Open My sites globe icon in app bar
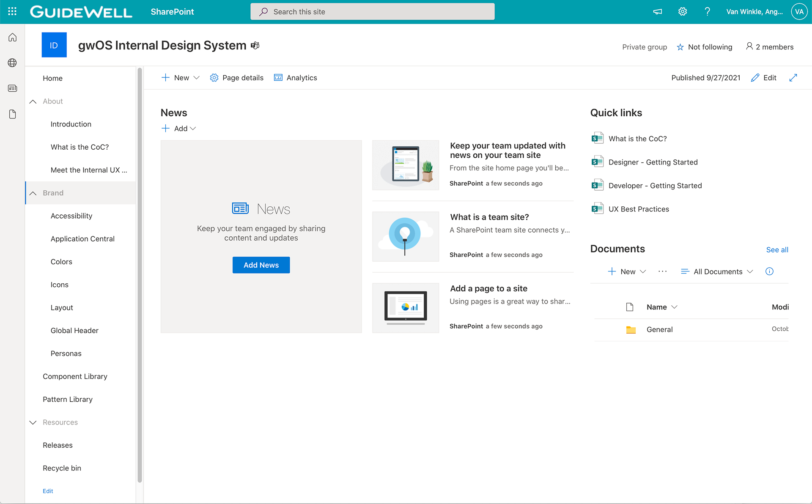This screenshot has height=504, width=812. coord(13,63)
